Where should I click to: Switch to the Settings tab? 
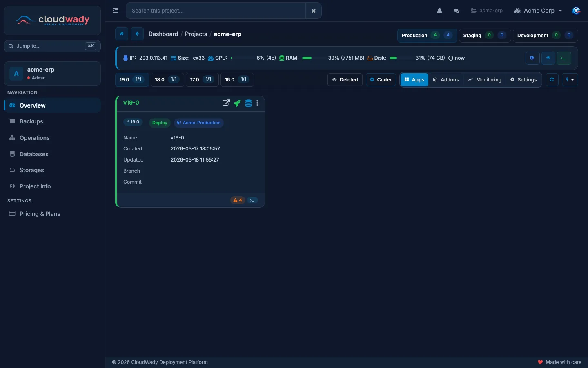coord(523,80)
